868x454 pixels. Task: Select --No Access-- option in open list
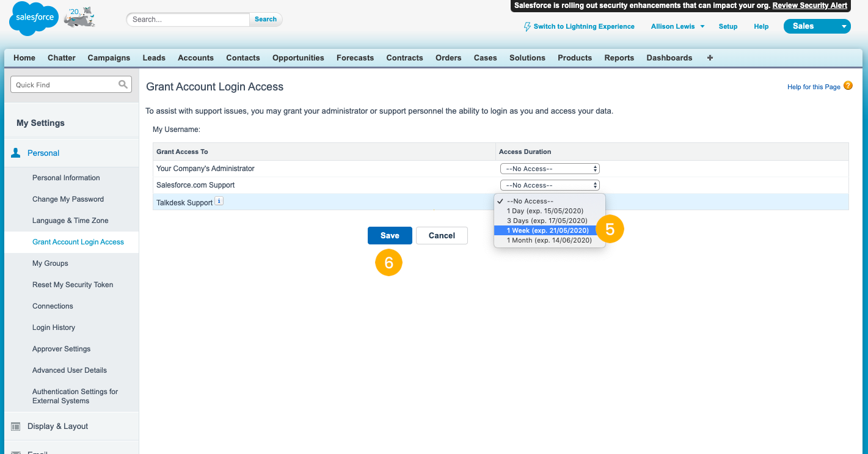point(550,201)
